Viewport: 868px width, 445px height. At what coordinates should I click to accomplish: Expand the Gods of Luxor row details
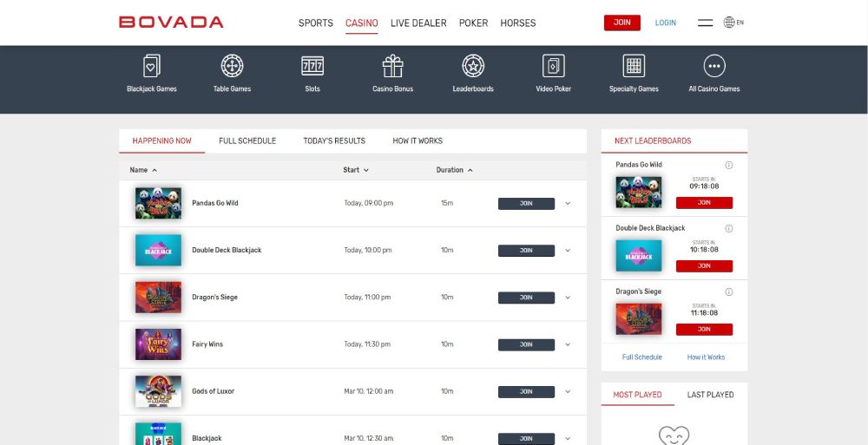pos(568,392)
